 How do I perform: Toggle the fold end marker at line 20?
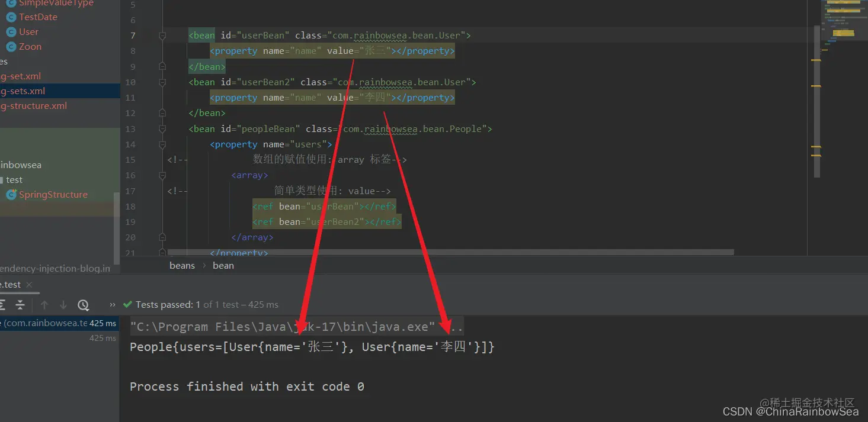(x=162, y=237)
